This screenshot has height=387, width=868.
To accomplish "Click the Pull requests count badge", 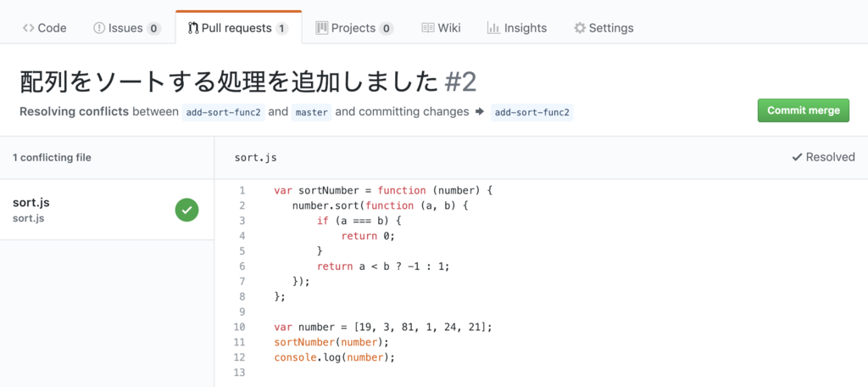I will click(282, 28).
